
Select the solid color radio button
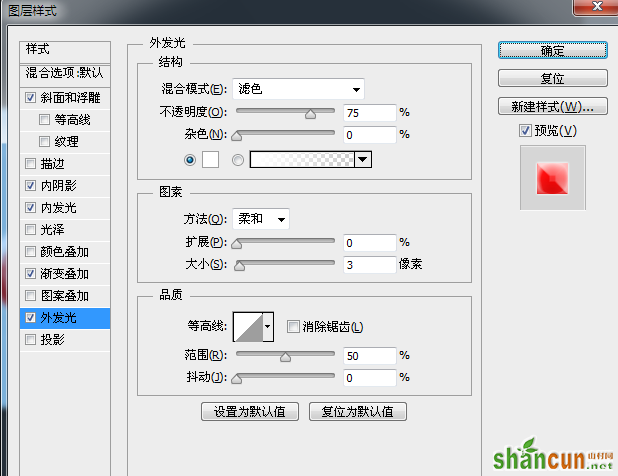(190, 160)
